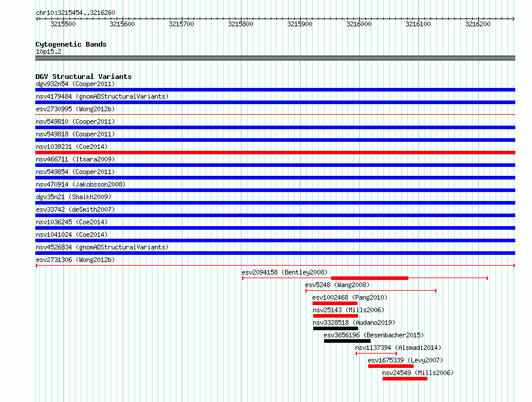This screenshot has width=532, height=402.
Task: Click the dgv932n54 (Cooper2011) variant label
Action: click(x=75, y=84)
